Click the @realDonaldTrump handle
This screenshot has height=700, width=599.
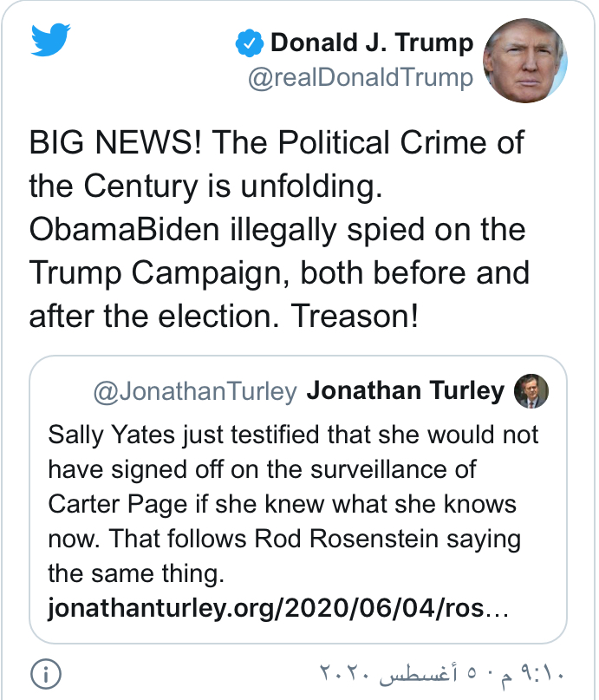coord(360,78)
